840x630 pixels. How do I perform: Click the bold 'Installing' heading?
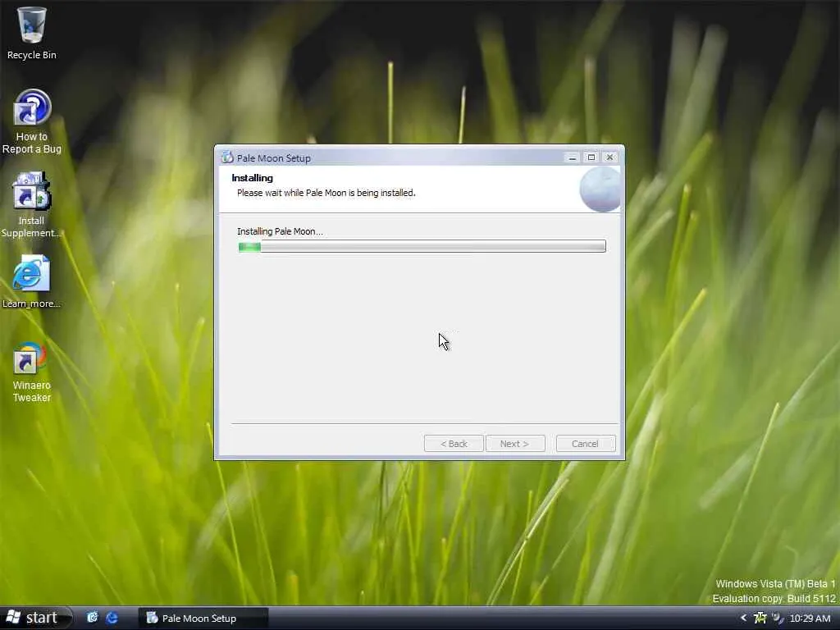pos(252,178)
